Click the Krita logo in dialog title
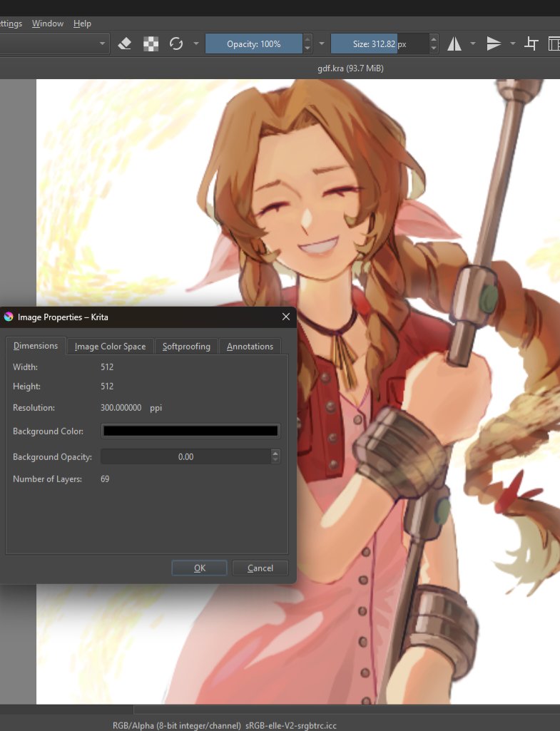Screen dimensions: 560x731 click(x=9, y=317)
